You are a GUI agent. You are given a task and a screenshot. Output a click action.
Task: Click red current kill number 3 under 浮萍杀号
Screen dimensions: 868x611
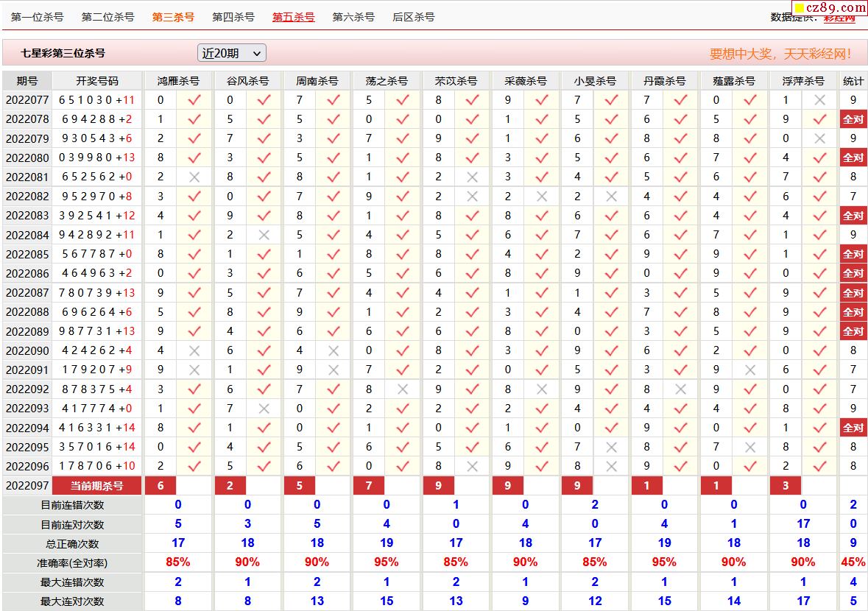(x=786, y=485)
